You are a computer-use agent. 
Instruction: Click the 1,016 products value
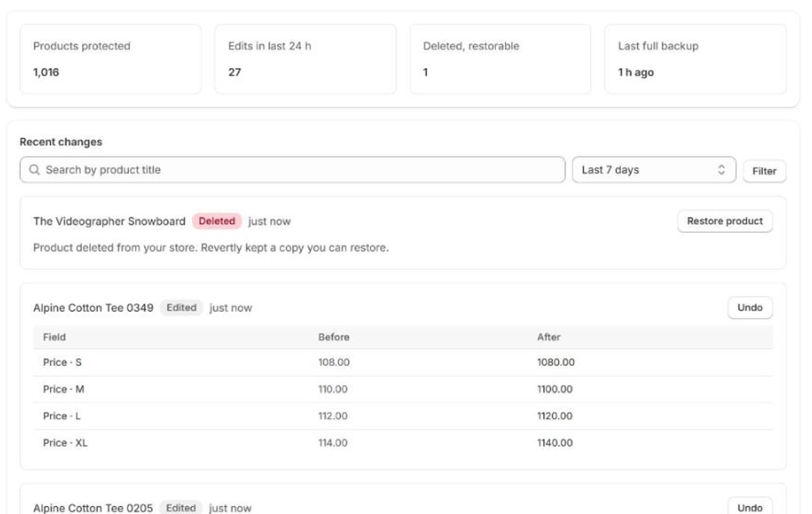click(46, 72)
